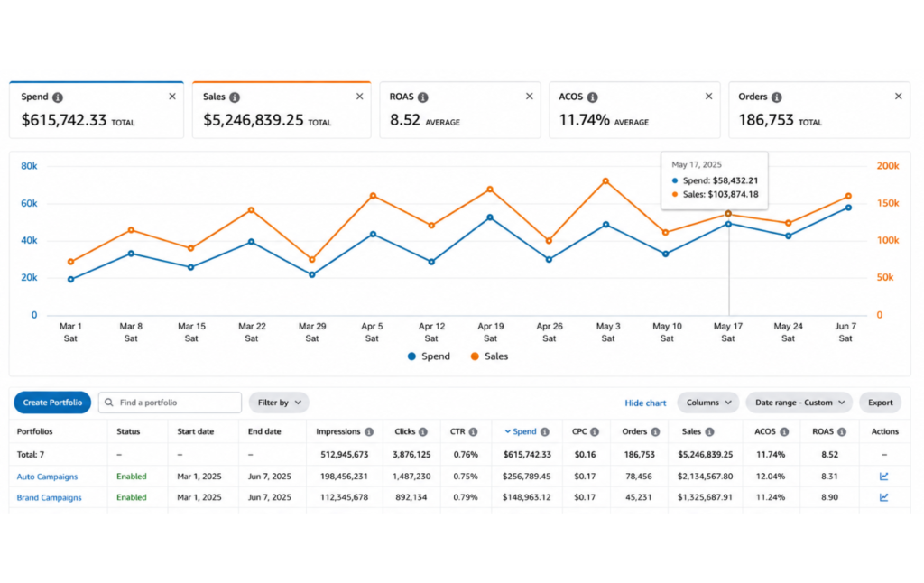
Task: Open the Date range - Custom dropdown
Action: [799, 403]
